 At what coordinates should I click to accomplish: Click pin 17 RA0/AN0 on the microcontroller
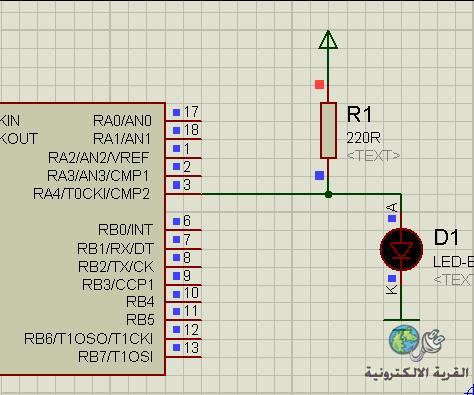click(x=183, y=120)
